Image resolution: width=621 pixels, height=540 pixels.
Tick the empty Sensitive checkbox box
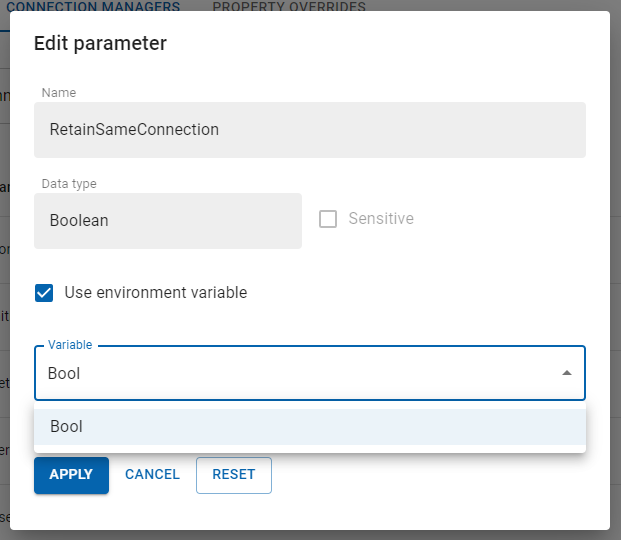tap(328, 219)
